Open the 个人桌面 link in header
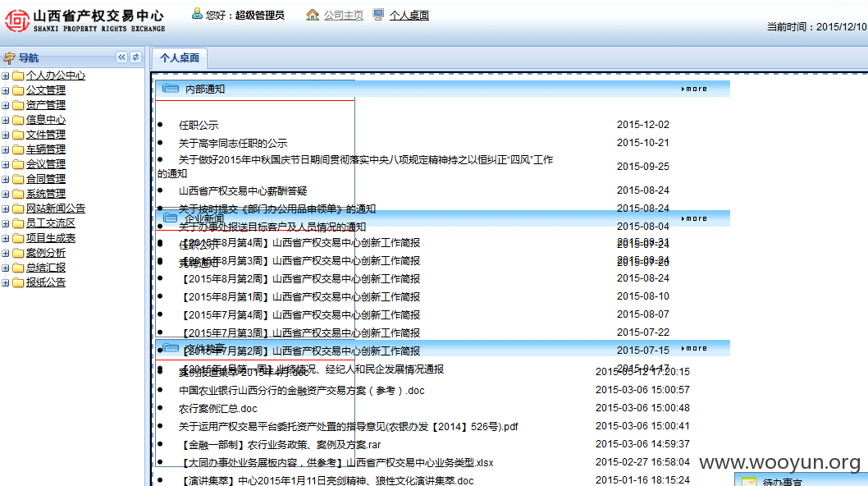 point(409,16)
